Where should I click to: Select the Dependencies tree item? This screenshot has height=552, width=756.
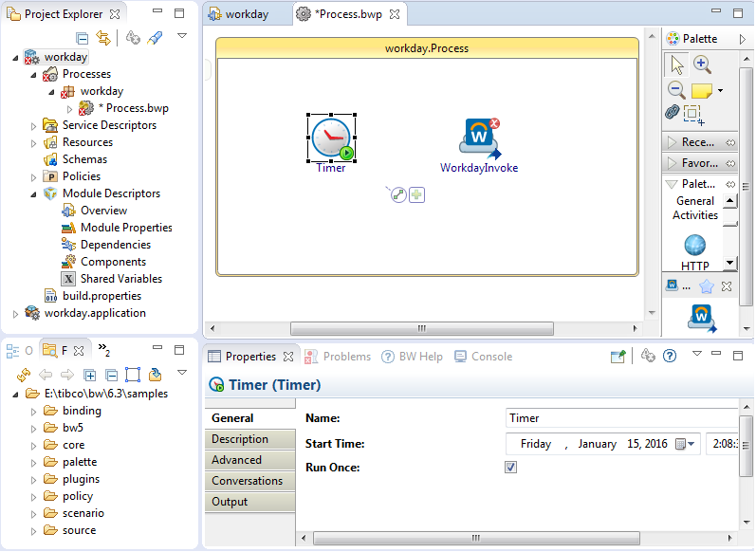115,245
